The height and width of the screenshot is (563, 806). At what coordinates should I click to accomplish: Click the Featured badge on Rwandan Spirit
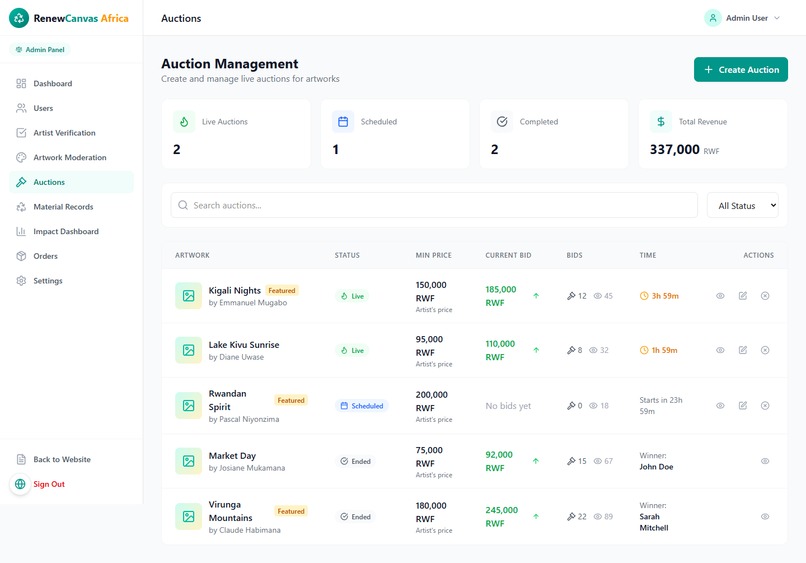tap(291, 401)
